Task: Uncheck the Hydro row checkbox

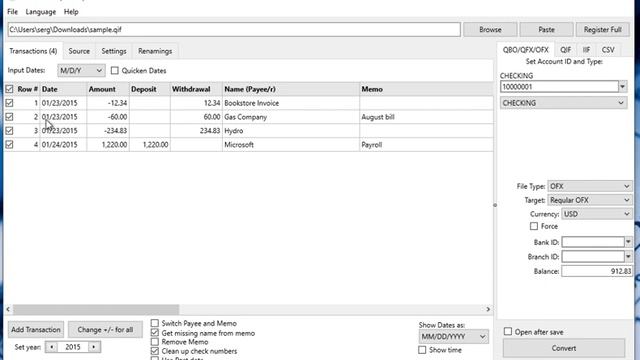Action: point(9,131)
